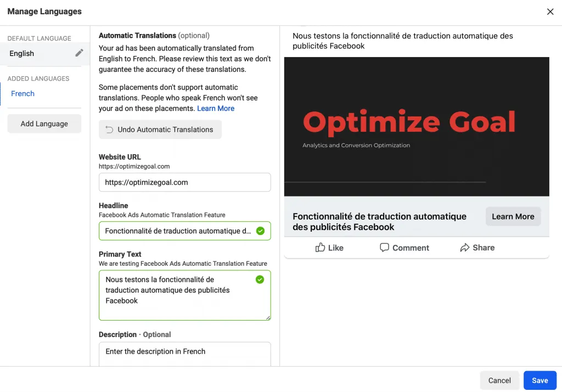Click the Optimize Goal ad preview image

(x=417, y=127)
